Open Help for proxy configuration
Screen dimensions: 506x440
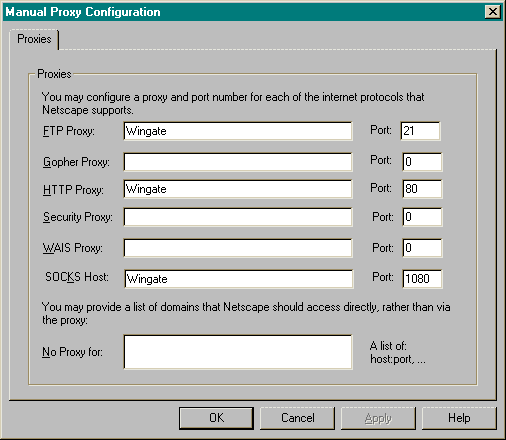(x=459, y=418)
